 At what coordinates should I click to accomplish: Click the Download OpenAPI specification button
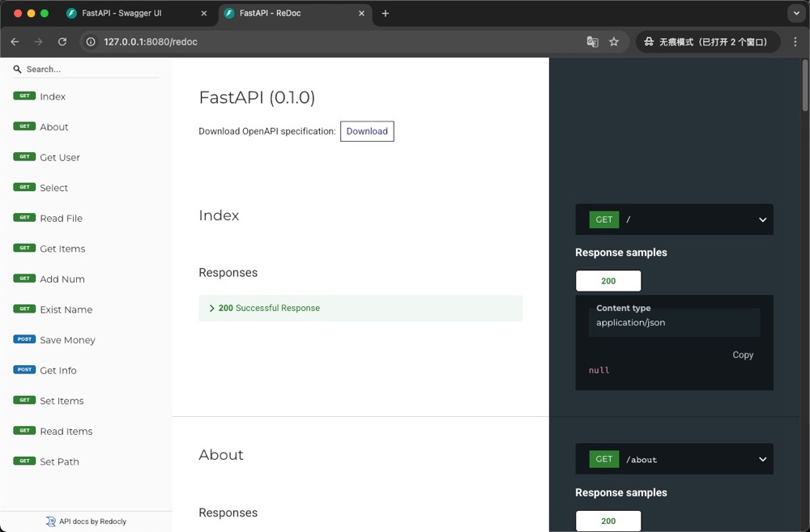(367, 130)
